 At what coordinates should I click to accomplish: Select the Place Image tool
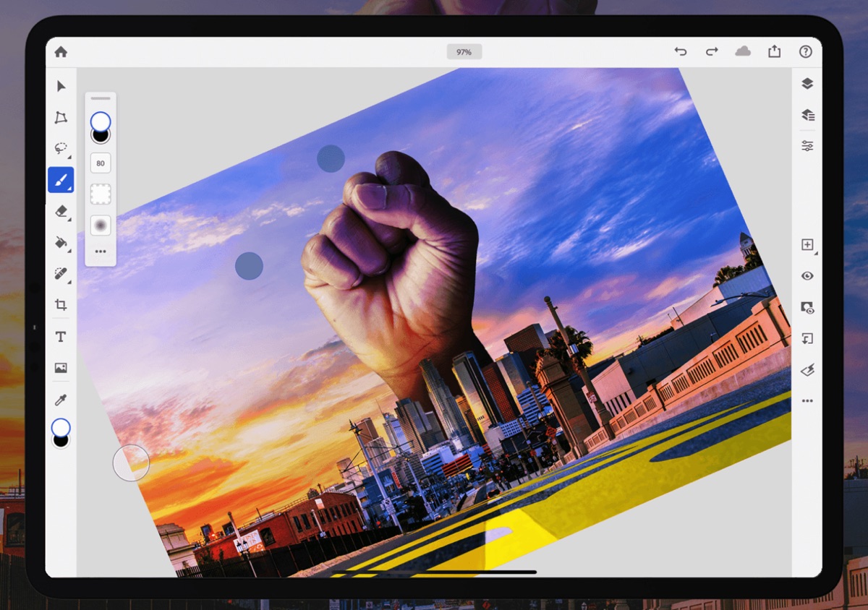pos(61,368)
